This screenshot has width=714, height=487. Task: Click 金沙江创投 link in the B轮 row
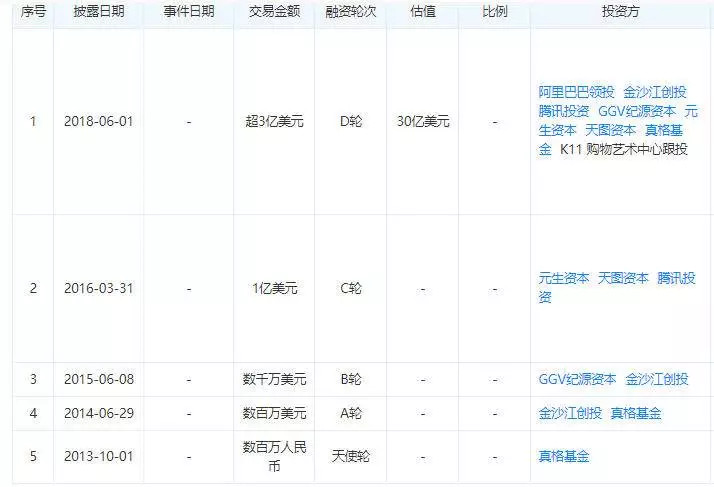657,379
